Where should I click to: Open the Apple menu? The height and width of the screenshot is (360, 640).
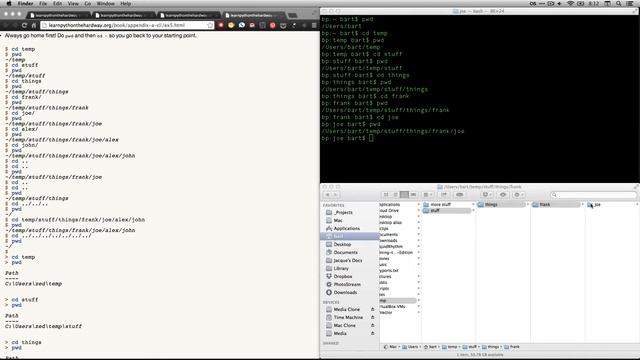[8, 4]
